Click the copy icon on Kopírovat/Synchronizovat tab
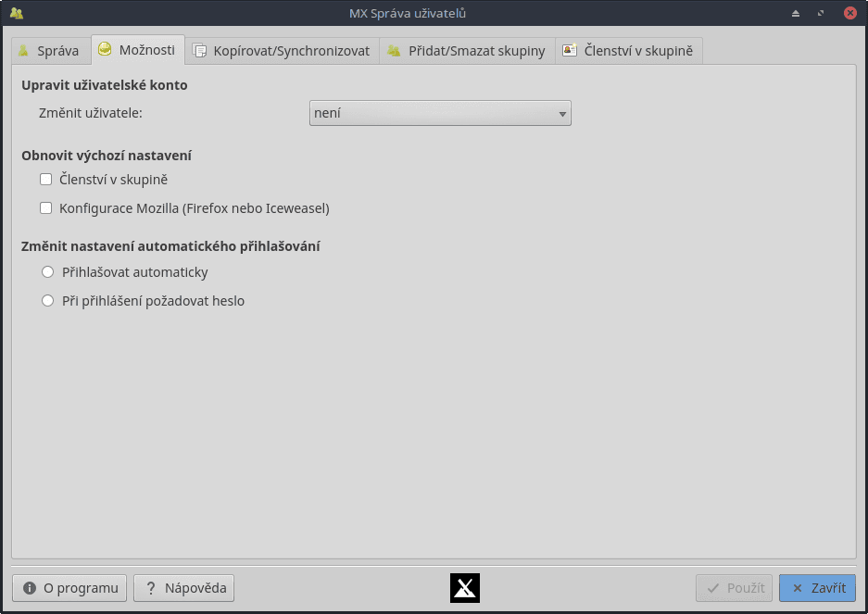This screenshot has height=614, width=868. [x=199, y=51]
